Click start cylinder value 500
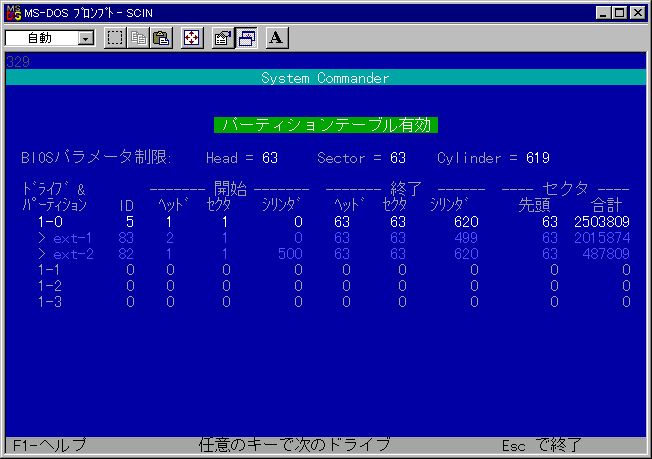This screenshot has height=459, width=652. tap(290, 254)
